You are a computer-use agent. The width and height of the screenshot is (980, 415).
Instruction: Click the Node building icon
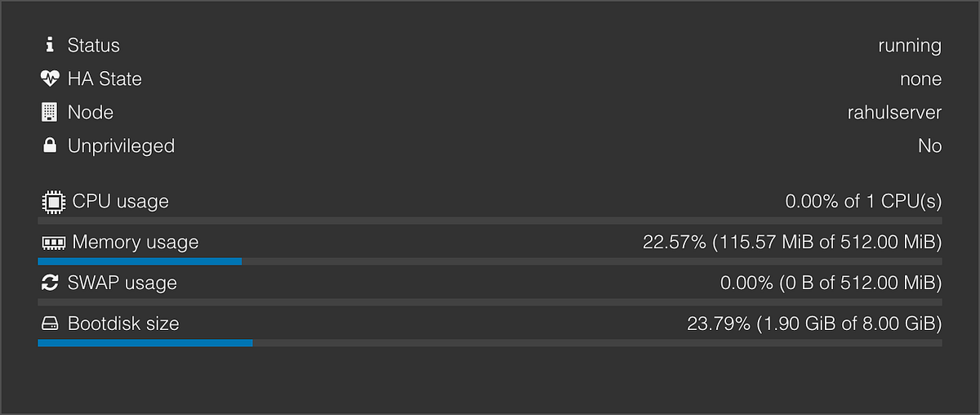tap(50, 112)
